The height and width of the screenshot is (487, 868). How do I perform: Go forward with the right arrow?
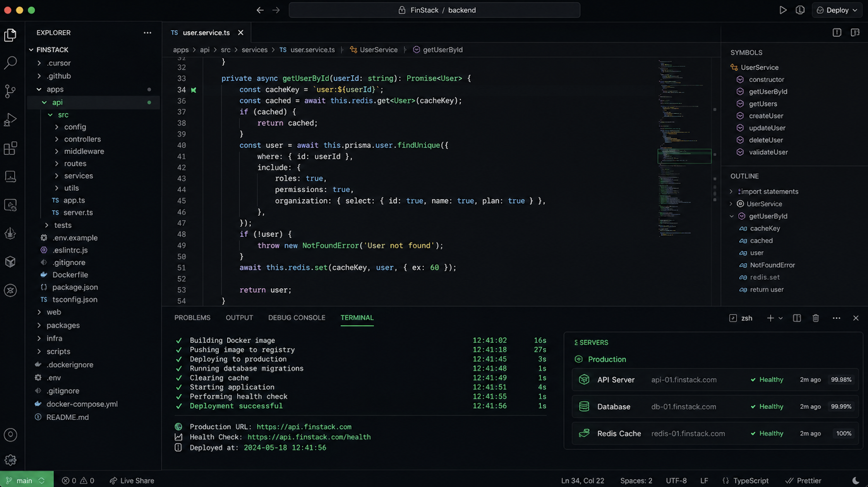pyautogui.click(x=276, y=10)
